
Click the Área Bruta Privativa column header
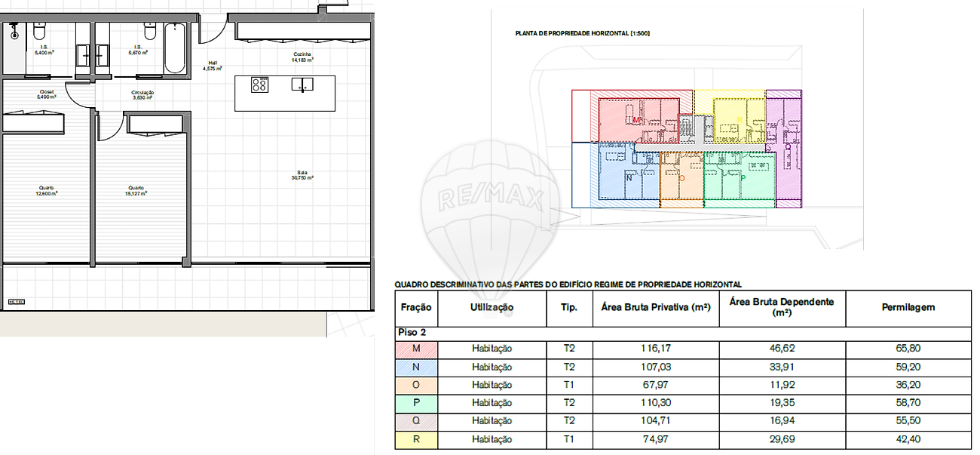[x=656, y=308]
